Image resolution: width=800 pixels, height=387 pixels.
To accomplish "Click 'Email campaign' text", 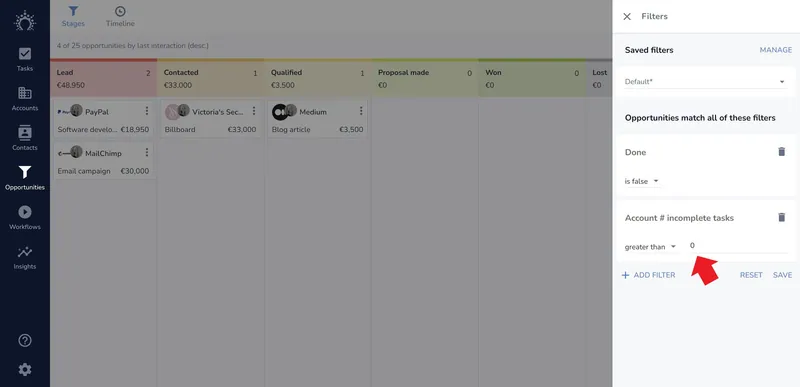I will coord(84,171).
